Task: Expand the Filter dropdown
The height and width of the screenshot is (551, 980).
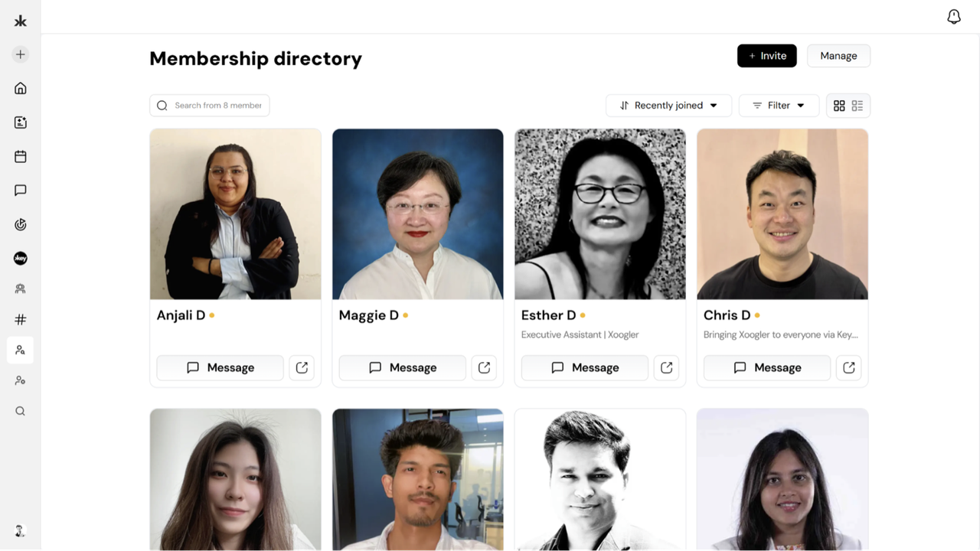Action: pyautogui.click(x=779, y=106)
